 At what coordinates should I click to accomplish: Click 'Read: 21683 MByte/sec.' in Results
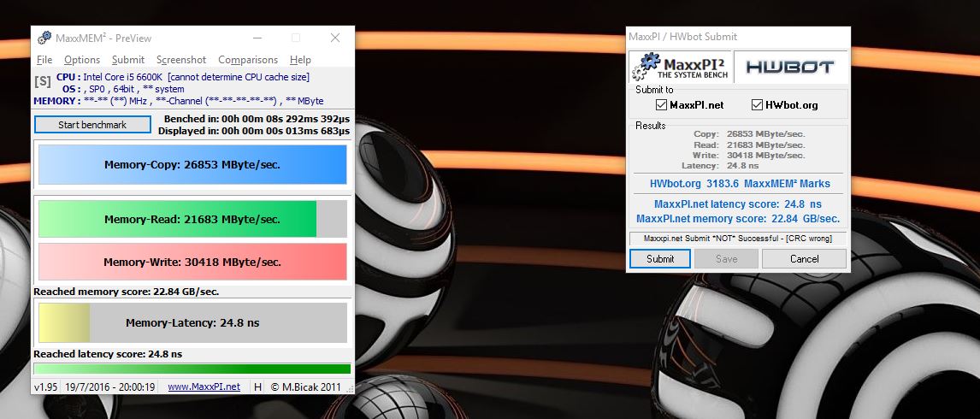(749, 145)
